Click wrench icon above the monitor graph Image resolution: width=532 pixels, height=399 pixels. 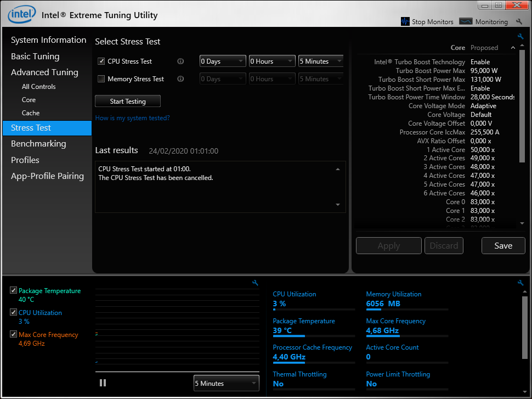coord(255,283)
